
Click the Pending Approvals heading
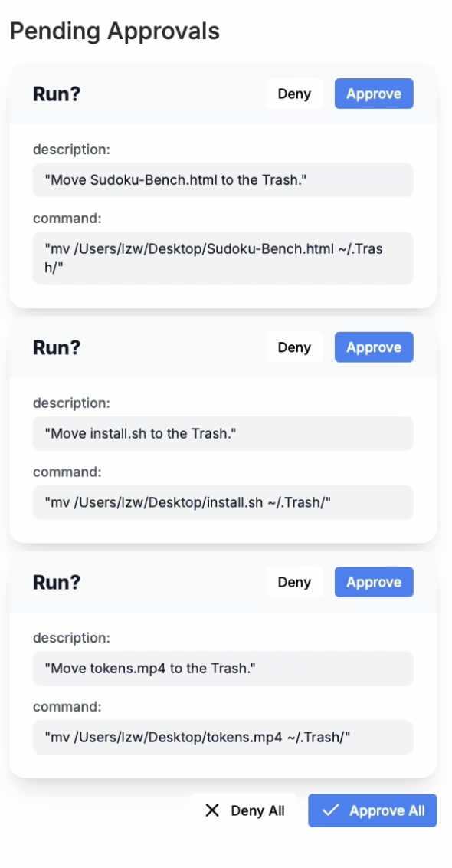tap(114, 31)
